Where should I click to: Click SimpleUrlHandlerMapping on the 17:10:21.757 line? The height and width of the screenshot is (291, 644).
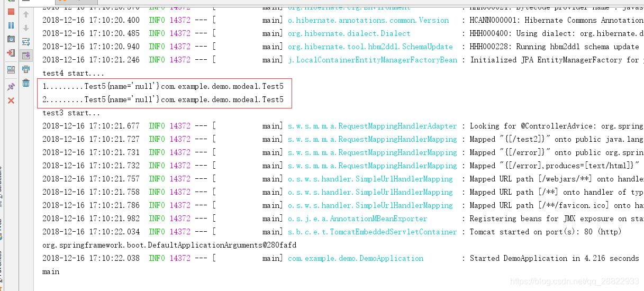370,179
